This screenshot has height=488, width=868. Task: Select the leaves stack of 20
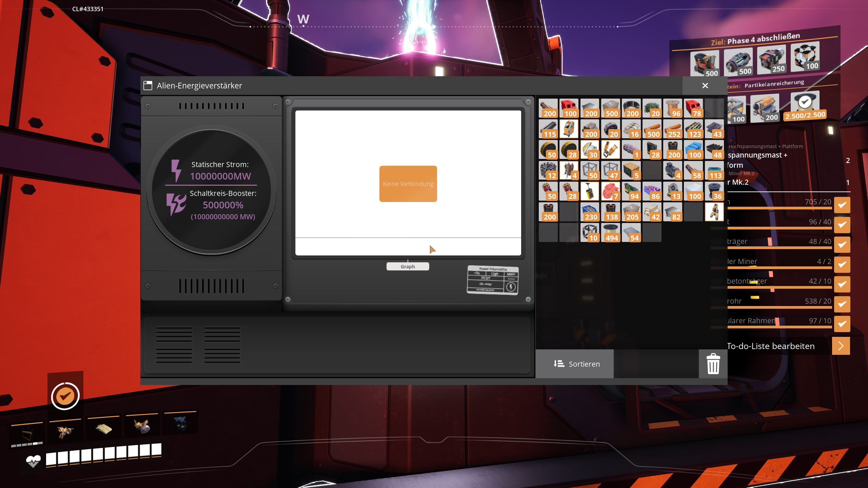click(652, 108)
